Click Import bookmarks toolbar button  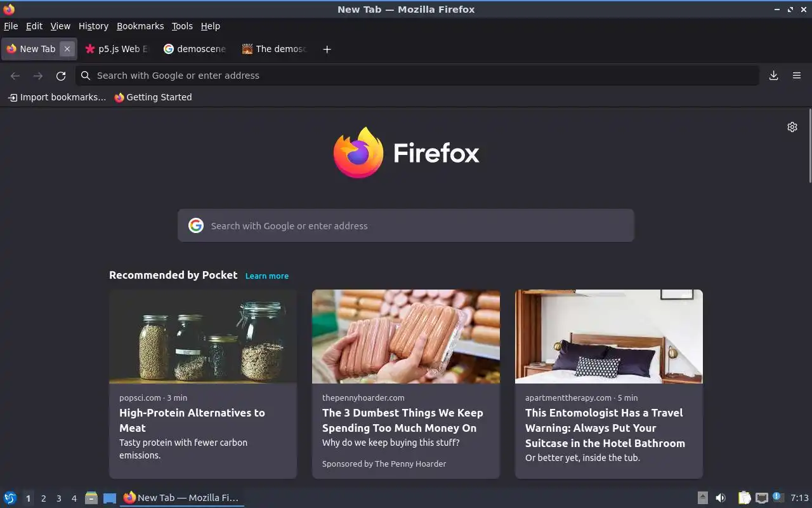(x=56, y=97)
